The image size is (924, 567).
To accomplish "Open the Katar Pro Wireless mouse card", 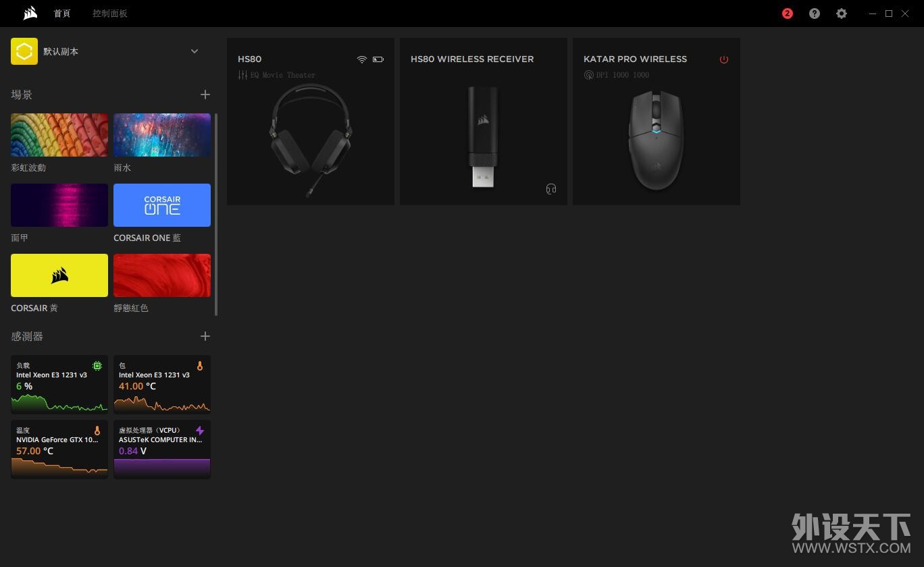I will (657, 122).
